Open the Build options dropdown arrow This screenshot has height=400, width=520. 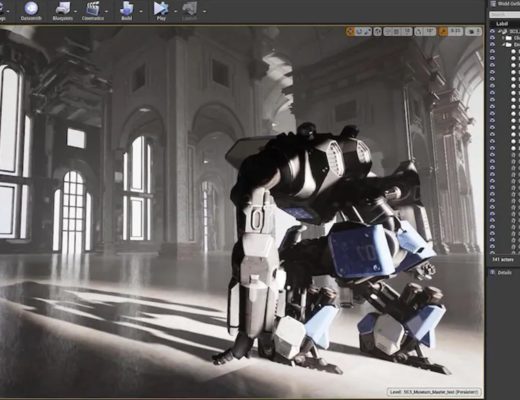pos(141,11)
